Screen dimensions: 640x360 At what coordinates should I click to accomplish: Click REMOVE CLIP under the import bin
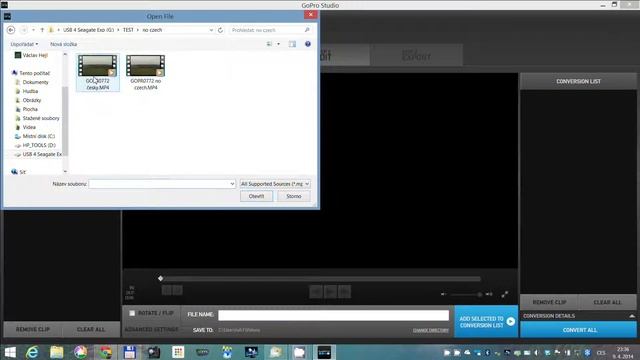(x=33, y=329)
